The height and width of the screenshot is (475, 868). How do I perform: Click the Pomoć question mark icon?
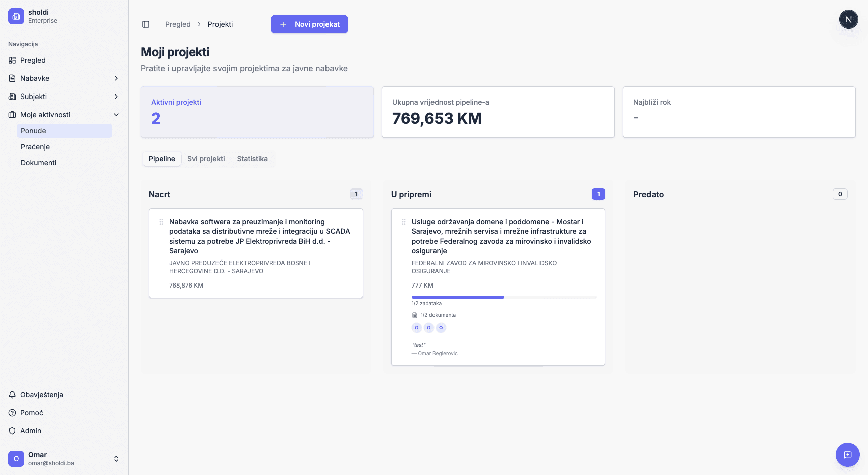12,413
